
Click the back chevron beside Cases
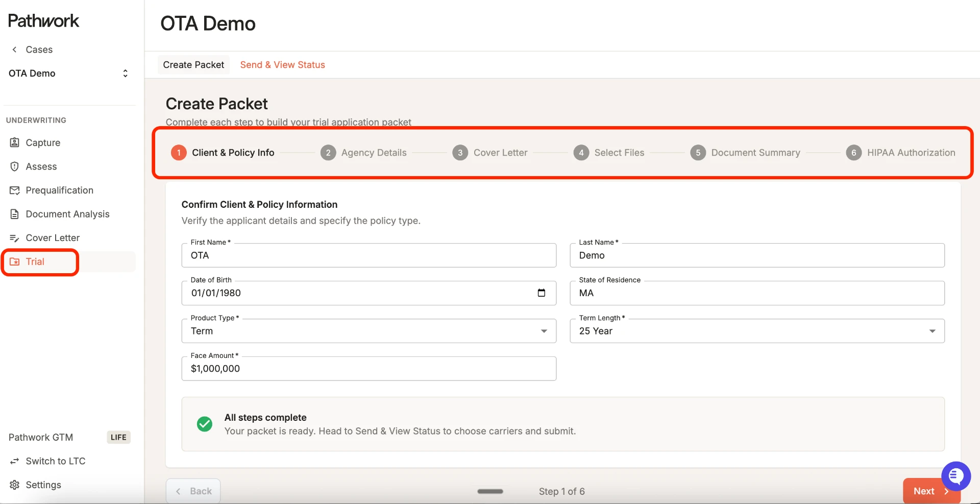point(14,50)
